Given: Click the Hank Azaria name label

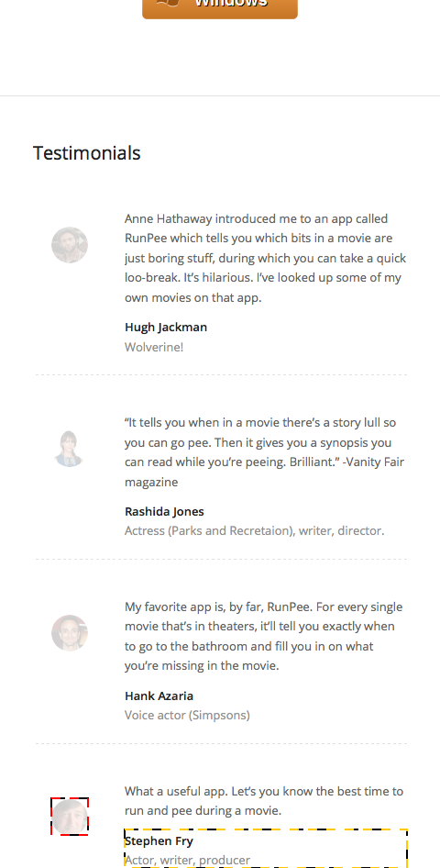Looking at the screenshot, I should [x=159, y=696].
